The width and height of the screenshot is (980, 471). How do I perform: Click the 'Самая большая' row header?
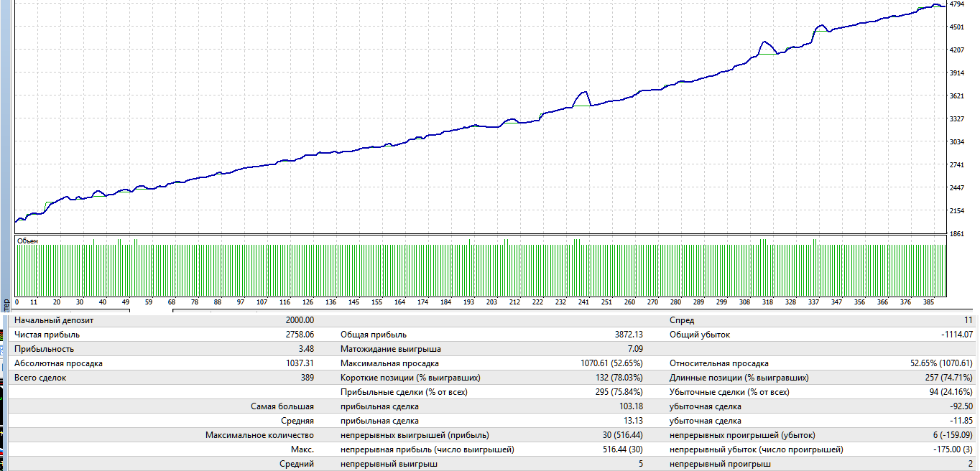282,406
